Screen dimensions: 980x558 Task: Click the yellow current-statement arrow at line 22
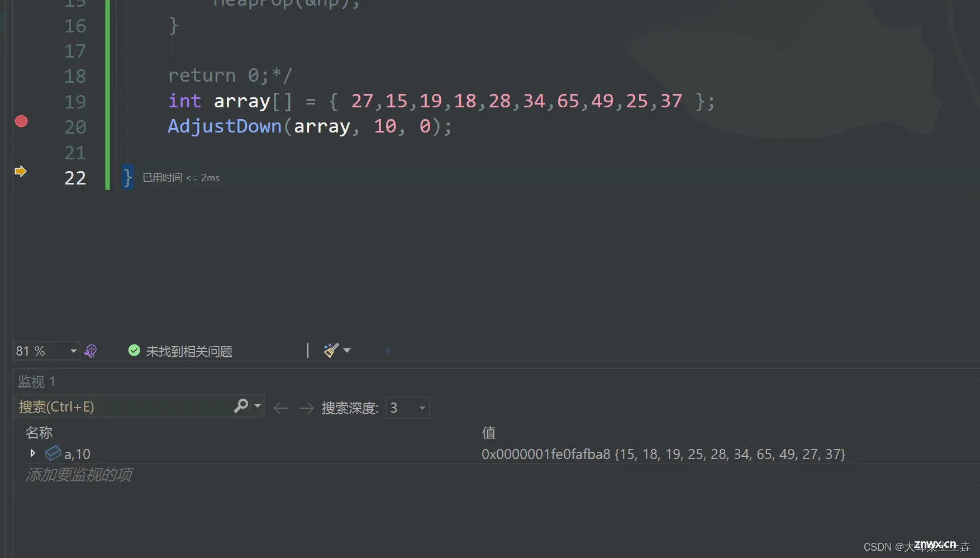coord(21,171)
